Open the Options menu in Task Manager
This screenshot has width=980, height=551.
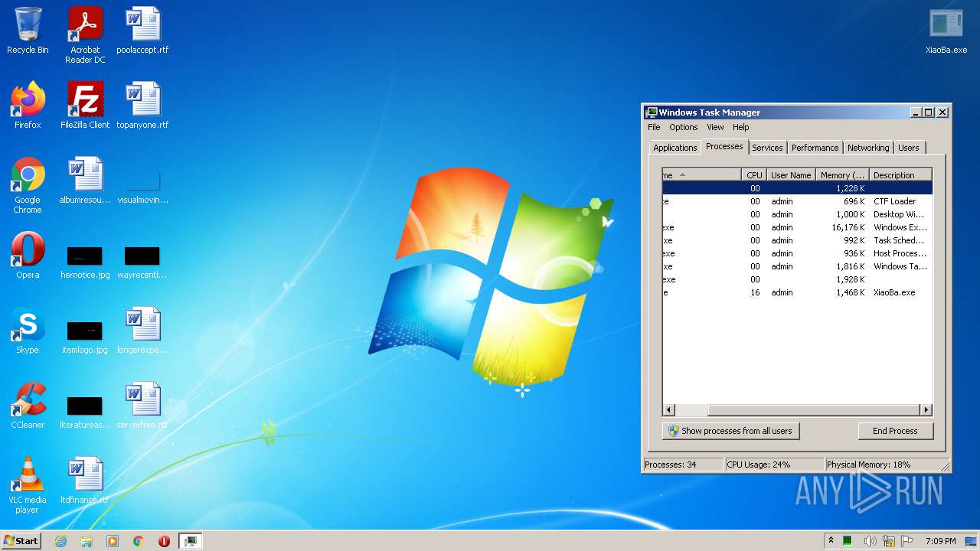point(684,127)
